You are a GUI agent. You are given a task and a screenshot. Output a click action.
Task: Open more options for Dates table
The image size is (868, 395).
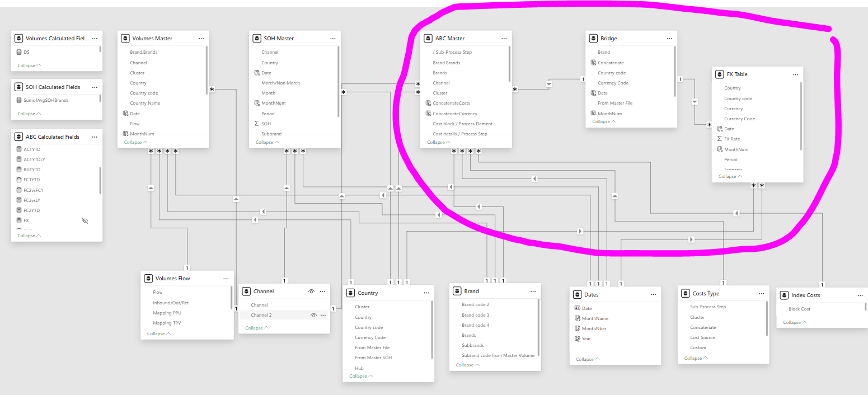tap(653, 294)
